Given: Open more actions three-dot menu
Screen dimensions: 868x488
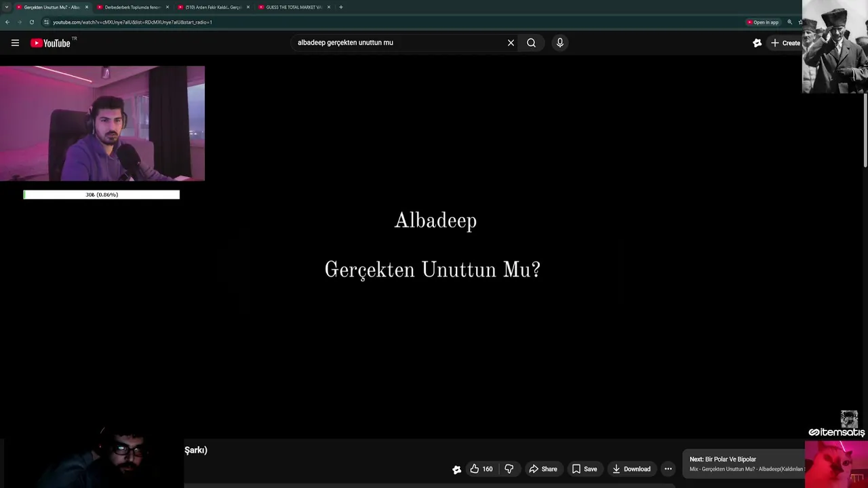Looking at the screenshot, I should point(668,469).
